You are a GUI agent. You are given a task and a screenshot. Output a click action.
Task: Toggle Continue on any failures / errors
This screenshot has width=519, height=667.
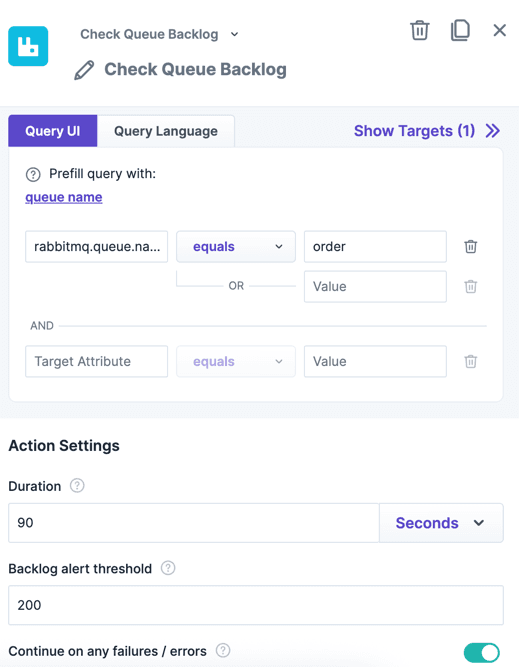[482, 653]
